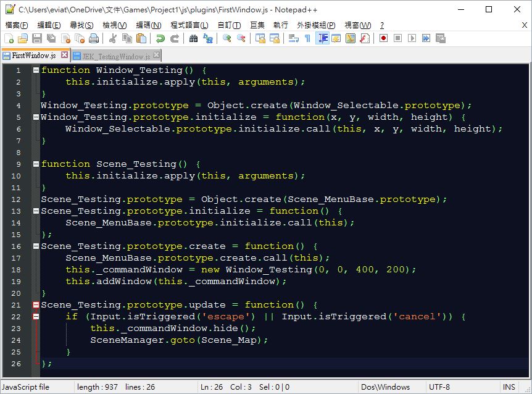Open the 檔案(F) menu
Image resolution: width=532 pixels, height=394 pixels.
click(17, 25)
